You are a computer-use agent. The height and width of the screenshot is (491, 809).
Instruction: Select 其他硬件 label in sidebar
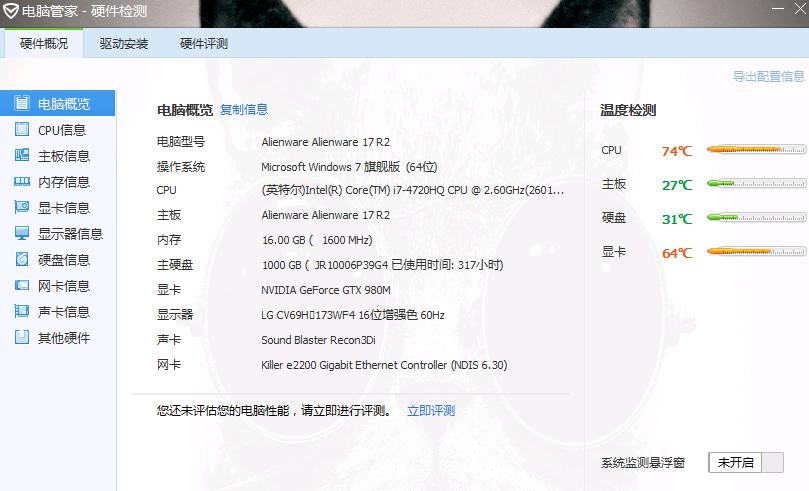(64, 338)
